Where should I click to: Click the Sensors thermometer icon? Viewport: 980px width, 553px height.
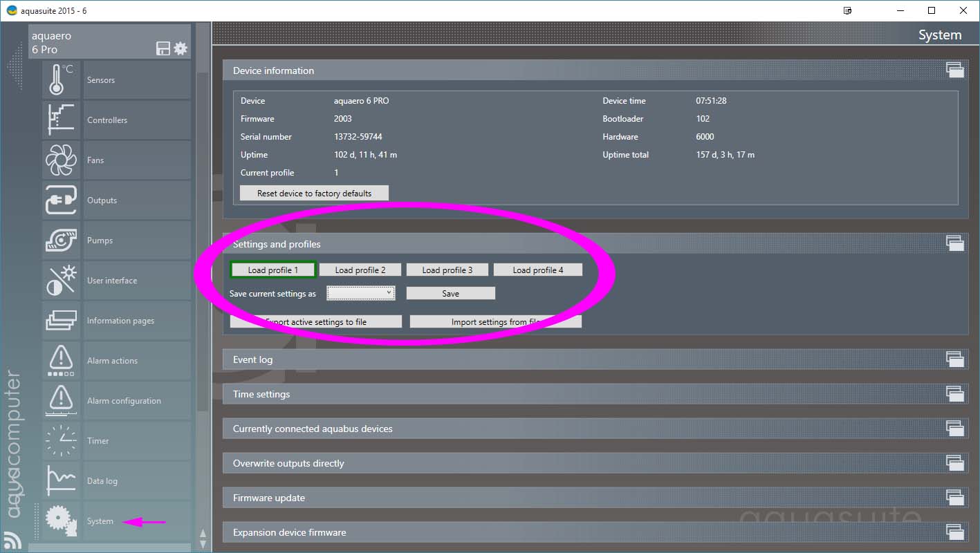tap(61, 80)
